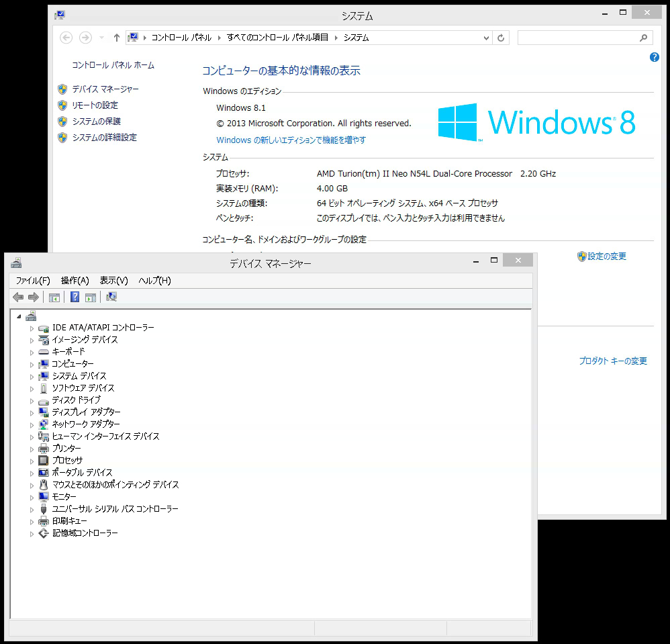Open the 表示(V) menu
The image size is (670, 644).
pos(113,281)
